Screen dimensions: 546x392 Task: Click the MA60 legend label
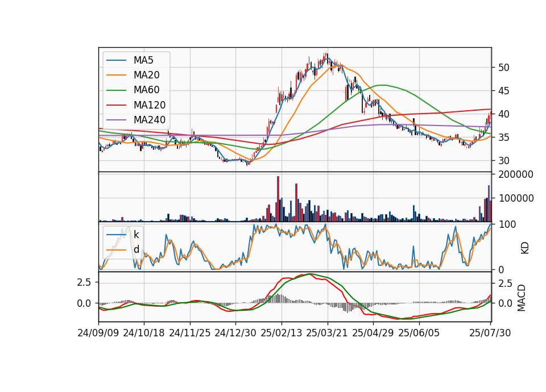pyautogui.click(x=146, y=90)
